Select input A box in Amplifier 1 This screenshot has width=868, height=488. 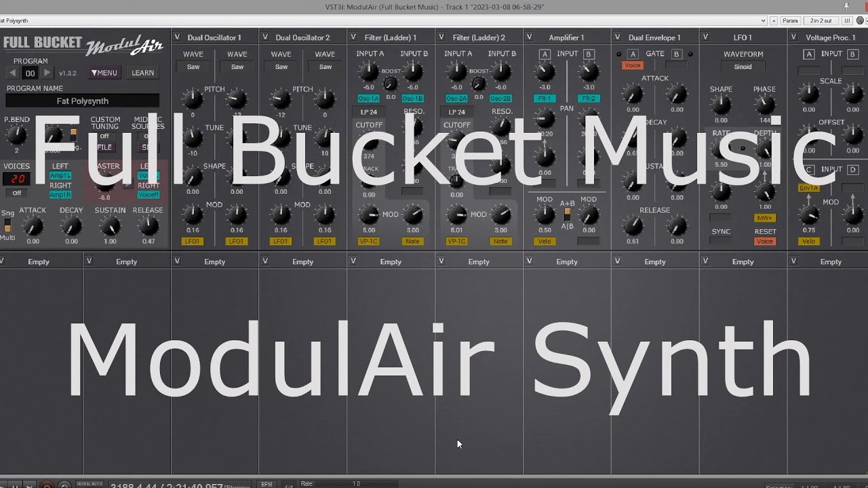click(545, 54)
